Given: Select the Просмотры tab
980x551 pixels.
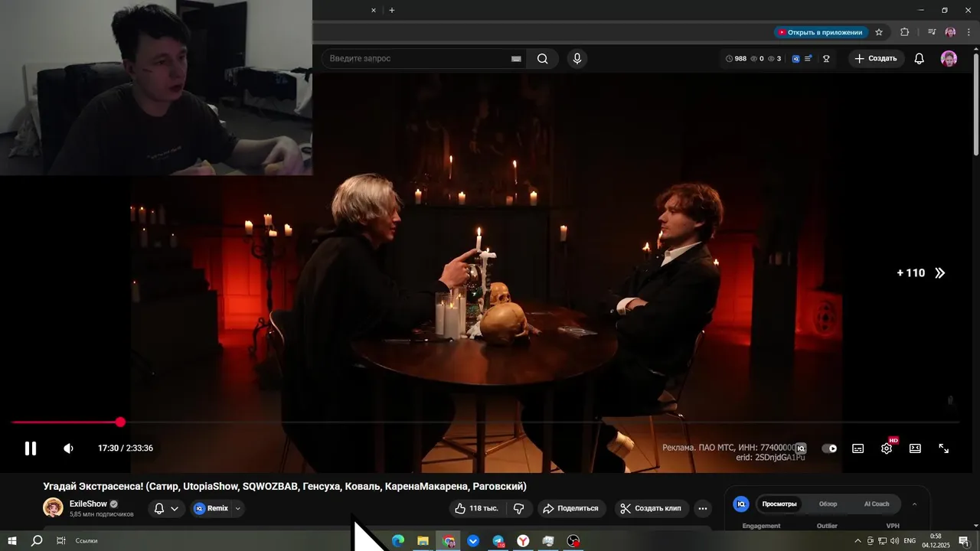Looking at the screenshot, I should [x=779, y=504].
